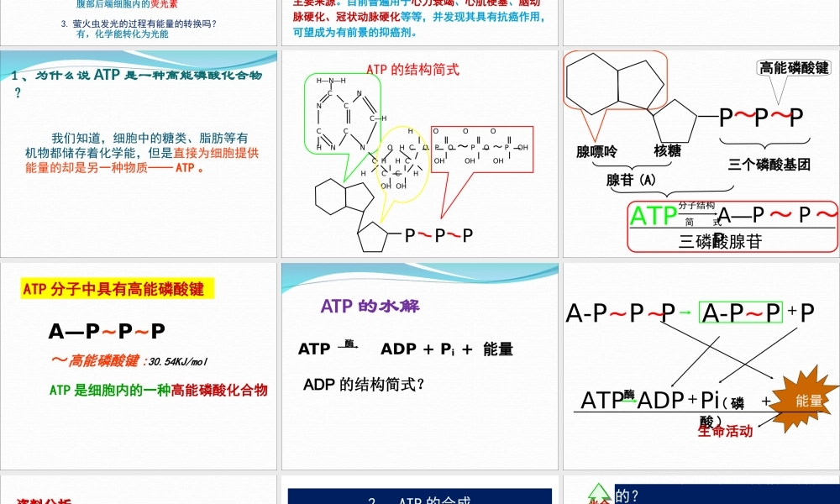840x504 pixels.
Task: Click the line '有, 化学能转化为光能'
Action: (123, 34)
